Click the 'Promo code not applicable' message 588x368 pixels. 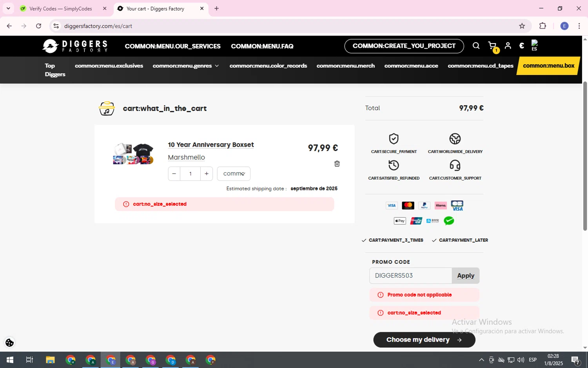[419, 295]
